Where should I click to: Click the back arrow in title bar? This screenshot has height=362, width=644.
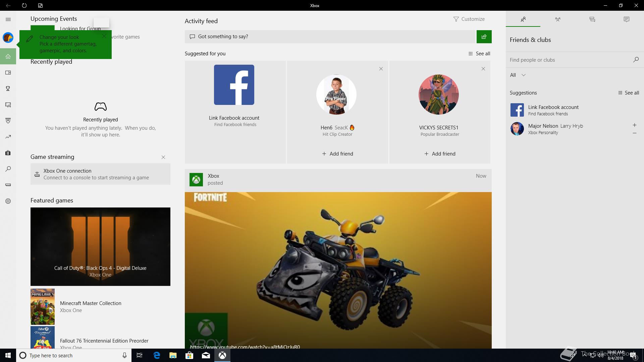(8, 5)
